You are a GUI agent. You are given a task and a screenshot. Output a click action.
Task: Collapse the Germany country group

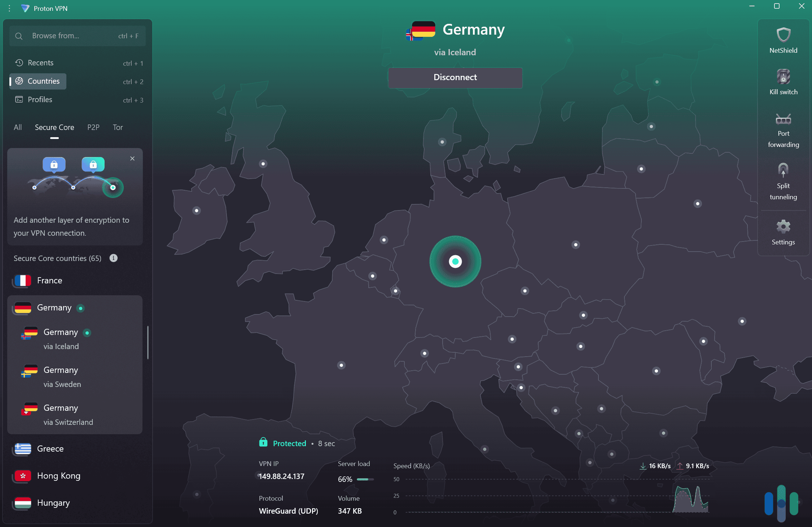(x=54, y=308)
